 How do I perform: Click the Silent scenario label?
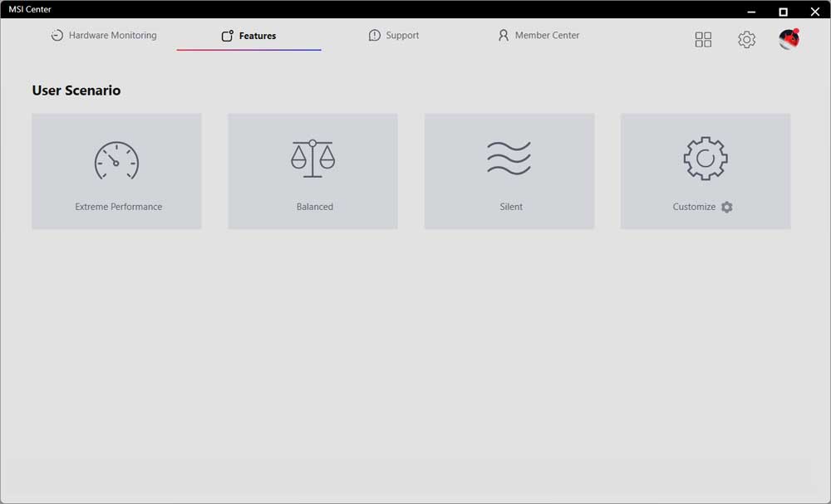[x=511, y=207]
